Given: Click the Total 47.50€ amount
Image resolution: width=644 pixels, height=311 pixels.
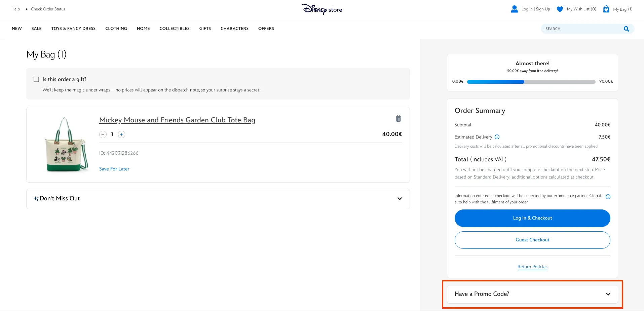Looking at the screenshot, I should [x=601, y=159].
